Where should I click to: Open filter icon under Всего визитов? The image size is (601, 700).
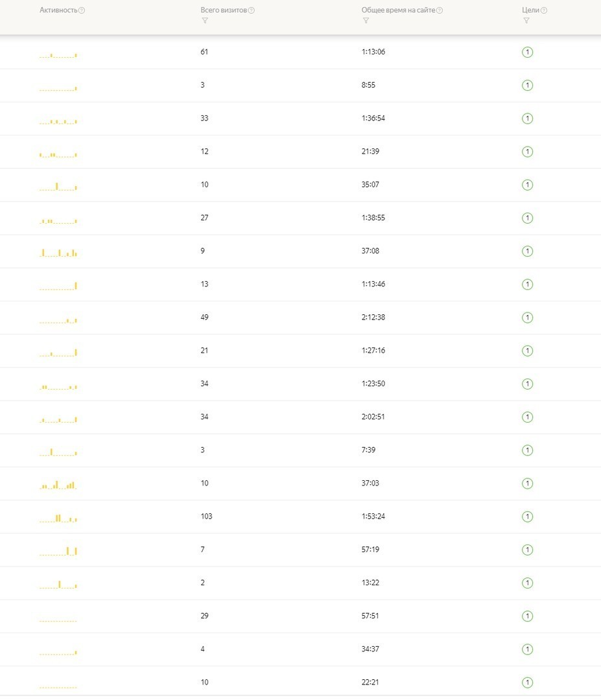tap(204, 21)
